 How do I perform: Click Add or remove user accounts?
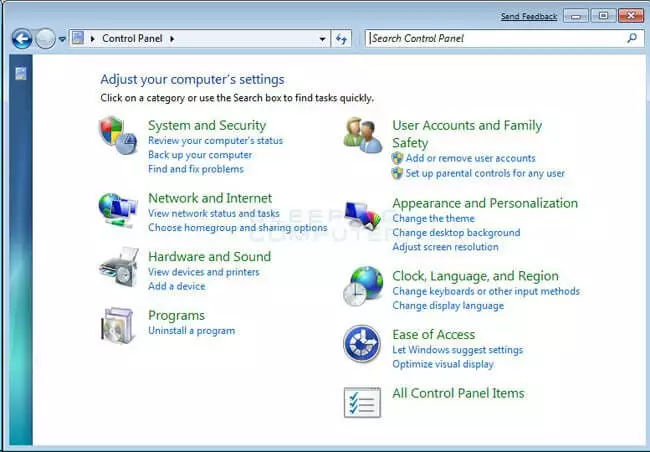(471, 158)
